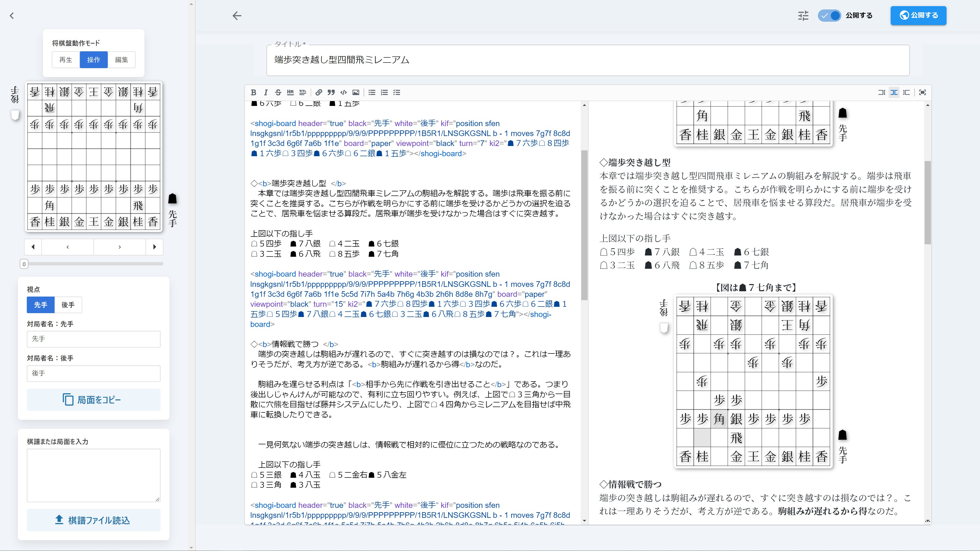Click the blue 公開する publish button
This screenshot has height=551, width=980.
[918, 15]
